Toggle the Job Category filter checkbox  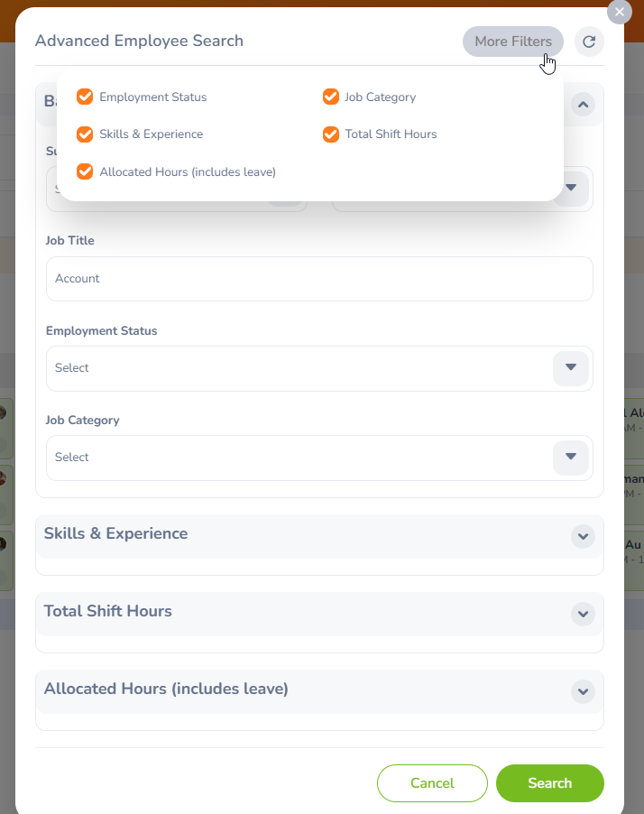click(331, 97)
